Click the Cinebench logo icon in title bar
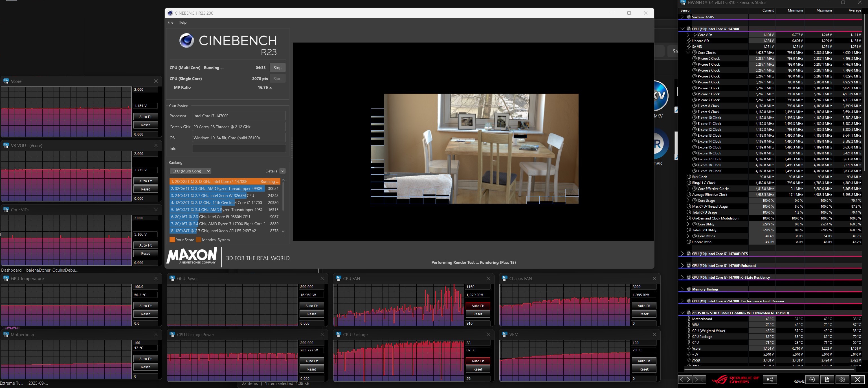This screenshot has height=388, width=868. tap(170, 13)
